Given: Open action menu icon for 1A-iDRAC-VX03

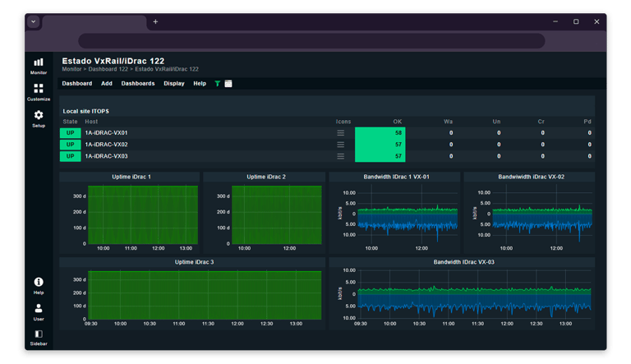Looking at the screenshot, I should pos(340,156).
